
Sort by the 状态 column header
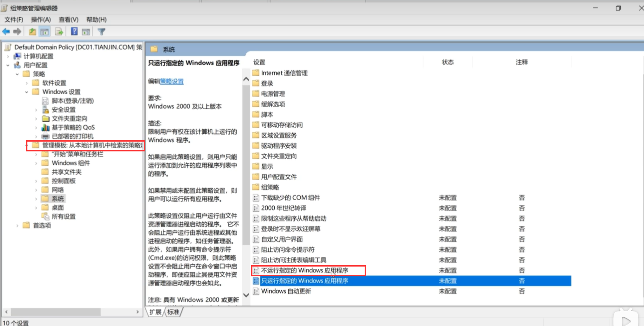pos(448,62)
